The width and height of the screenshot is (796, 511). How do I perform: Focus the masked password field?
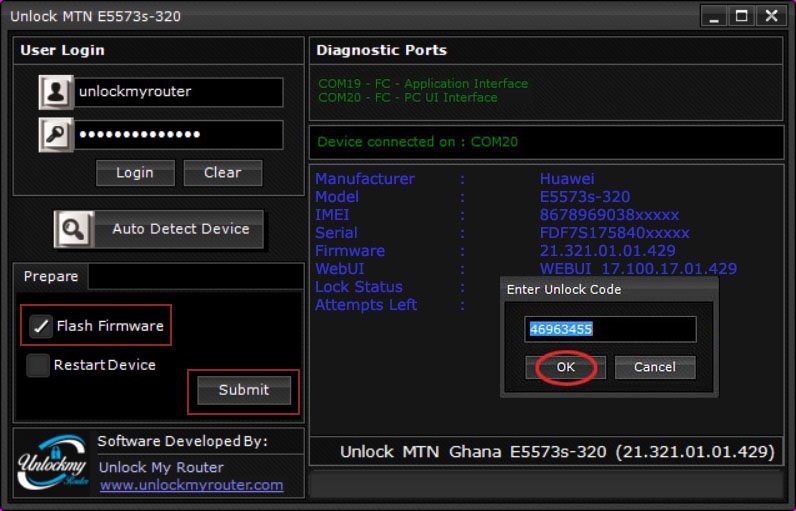click(x=179, y=135)
